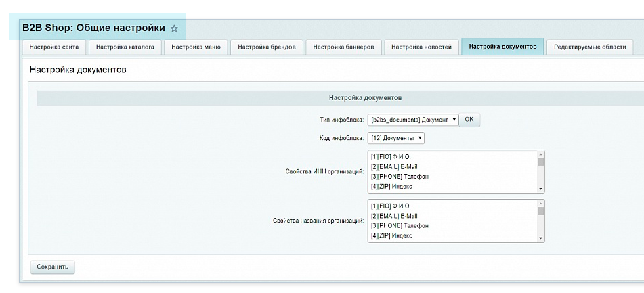644x293 pixels.
Task: Select [4][ZIP] Индекс in ИНН properties list
Action: [x=453, y=186]
